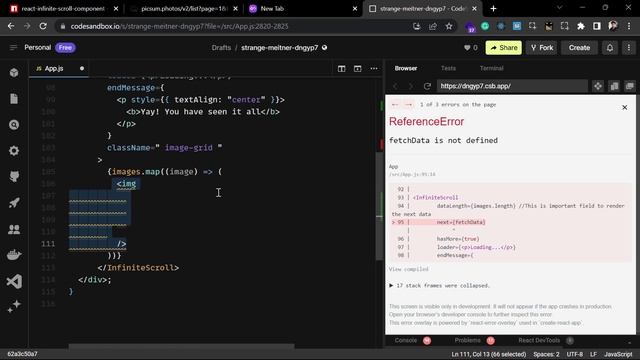Click Spaces: 2 indentation selector

546,354
